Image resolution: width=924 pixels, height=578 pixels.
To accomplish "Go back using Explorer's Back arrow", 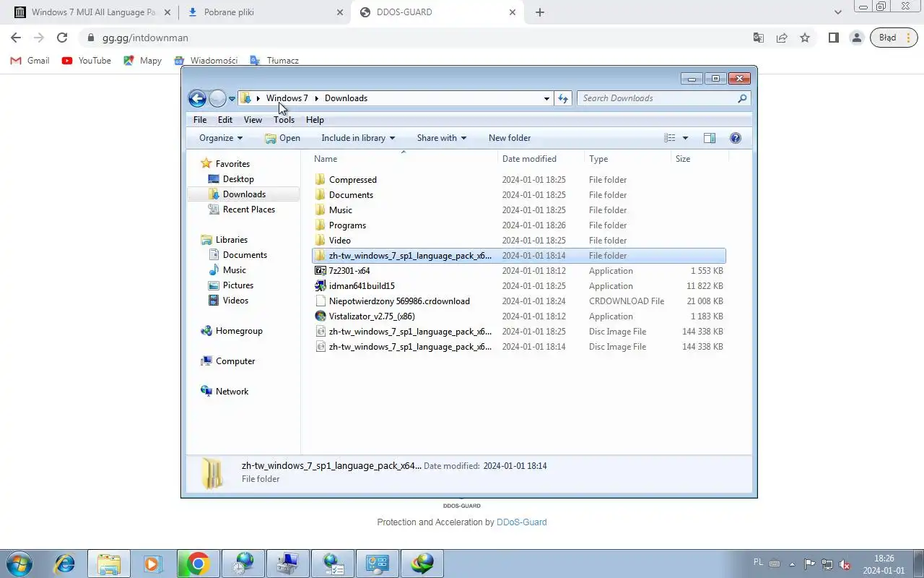I will tap(197, 98).
